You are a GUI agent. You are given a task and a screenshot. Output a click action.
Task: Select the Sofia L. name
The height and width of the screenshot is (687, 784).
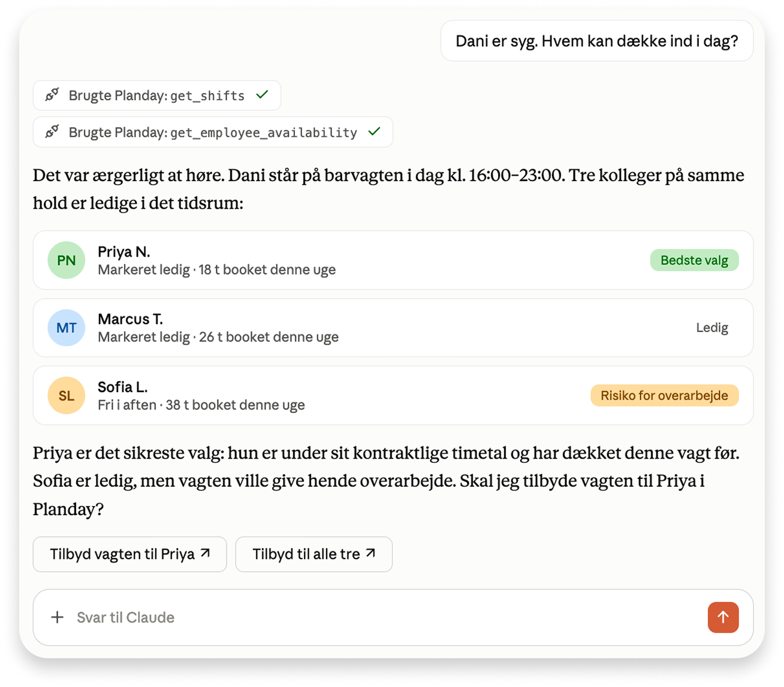tap(123, 387)
